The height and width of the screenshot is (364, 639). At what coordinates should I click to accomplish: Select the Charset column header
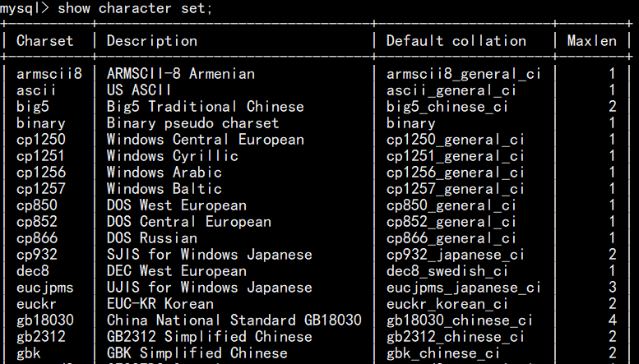point(45,41)
